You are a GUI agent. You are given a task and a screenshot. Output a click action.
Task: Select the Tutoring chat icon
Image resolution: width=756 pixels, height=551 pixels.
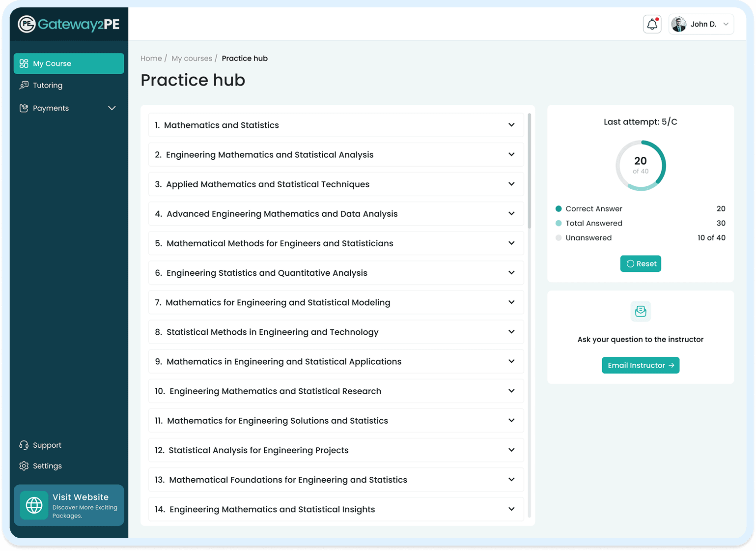(24, 85)
